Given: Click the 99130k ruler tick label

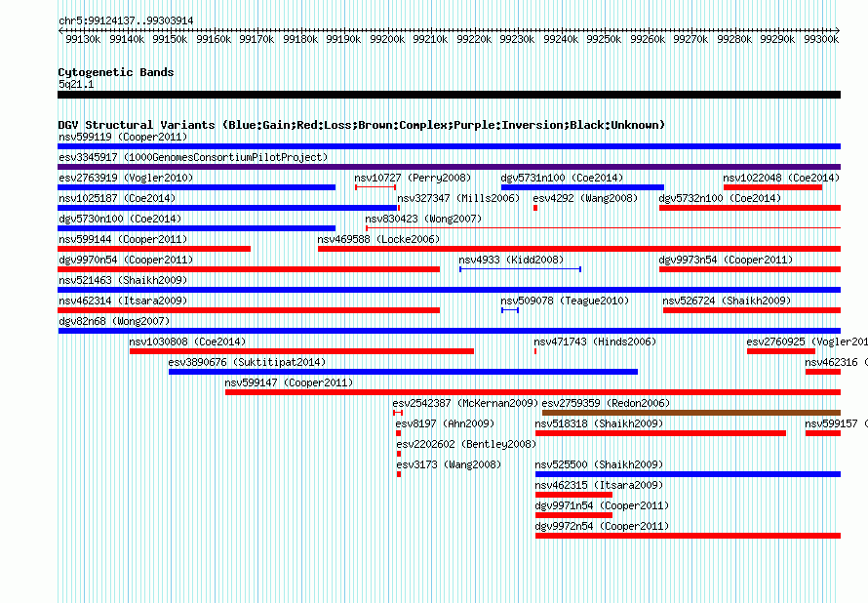Looking at the screenshot, I should point(83,39).
